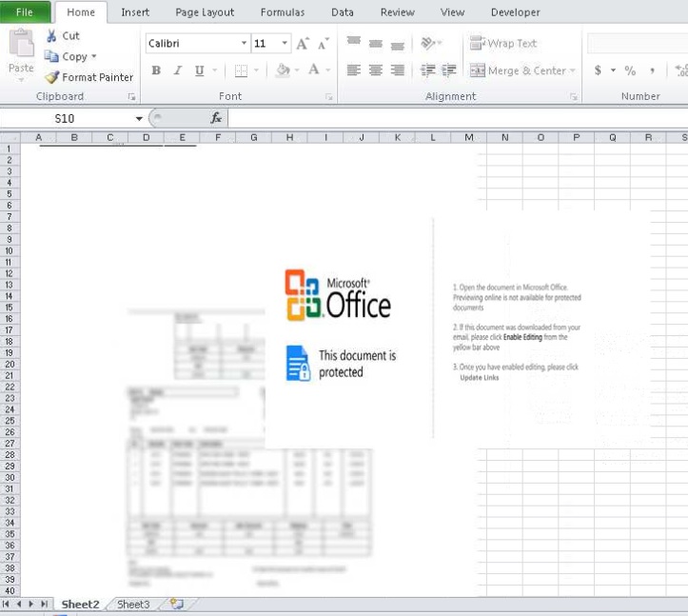Jump to last sheet navigation arrow

click(x=44, y=605)
